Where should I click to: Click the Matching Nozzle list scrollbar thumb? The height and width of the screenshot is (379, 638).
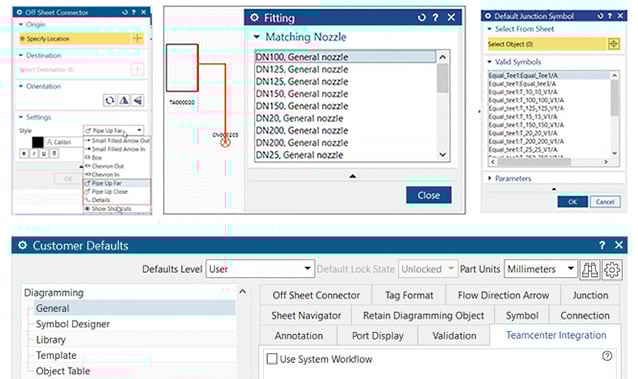click(443, 78)
